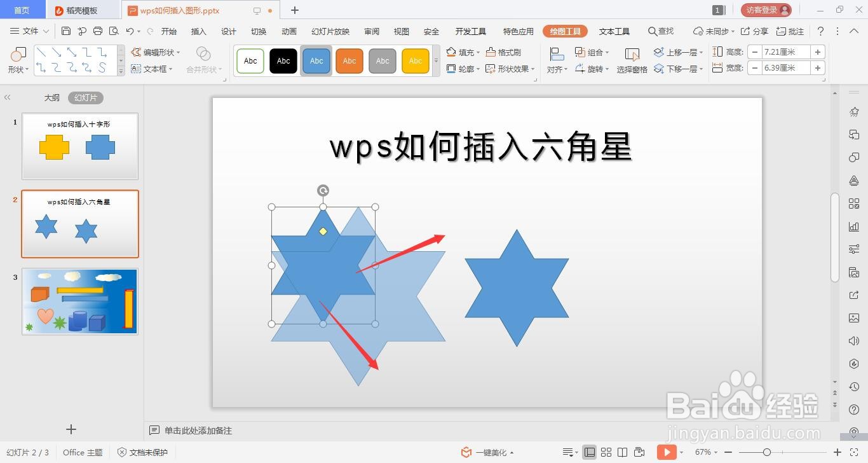
Task: Apply the black Abc shape style
Action: [283, 61]
